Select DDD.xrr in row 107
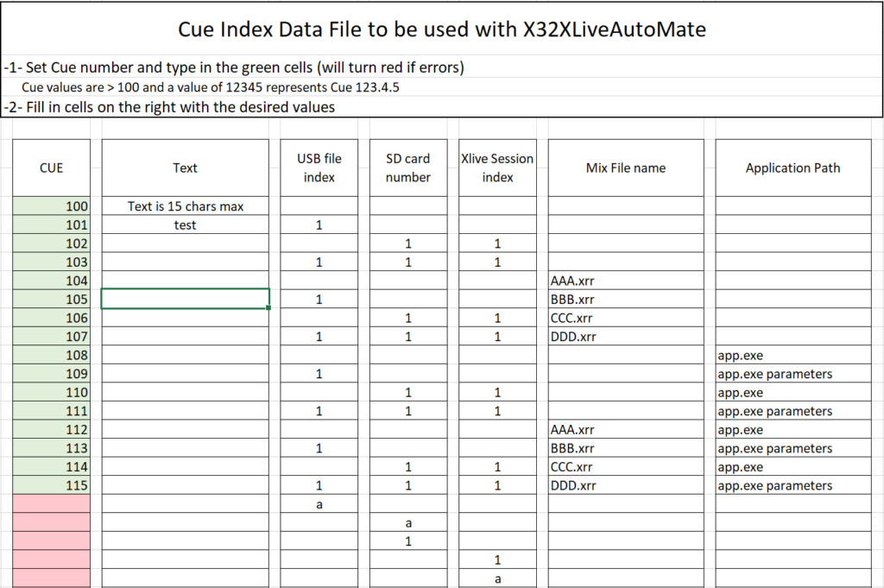884x588 pixels. tap(626, 336)
